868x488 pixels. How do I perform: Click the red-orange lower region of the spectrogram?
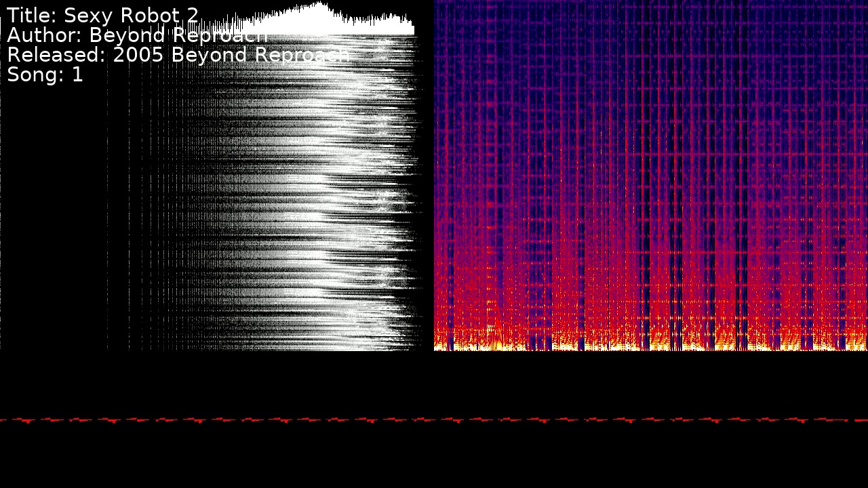651,298
